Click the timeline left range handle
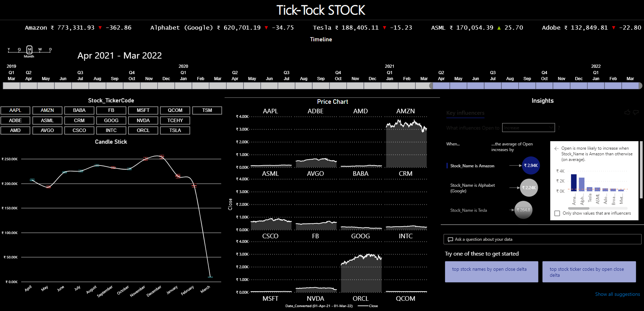Viewport: 644px width, 311px height. point(431,86)
